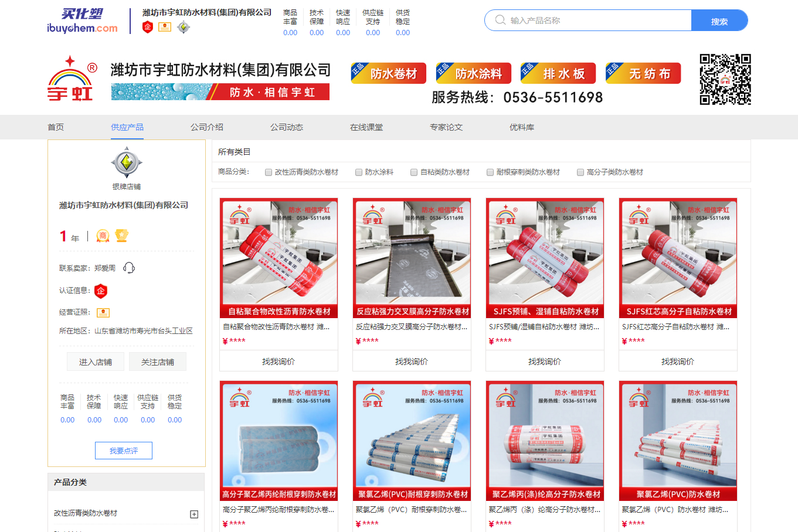
Task: Click the gold trophy badge icon
Action: pos(121,236)
